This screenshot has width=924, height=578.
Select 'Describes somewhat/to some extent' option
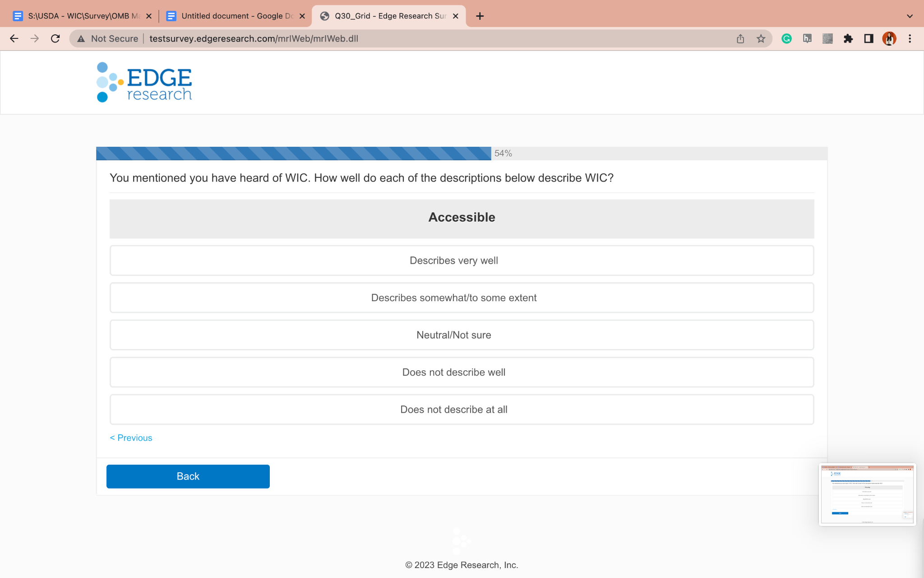coord(462,298)
